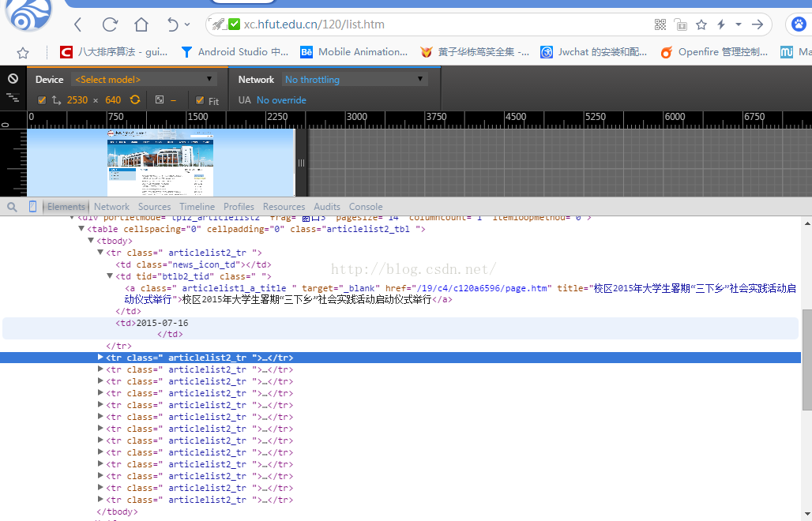This screenshot has height=521, width=812.
Task: Switch to the Sources tab
Action: pos(154,207)
